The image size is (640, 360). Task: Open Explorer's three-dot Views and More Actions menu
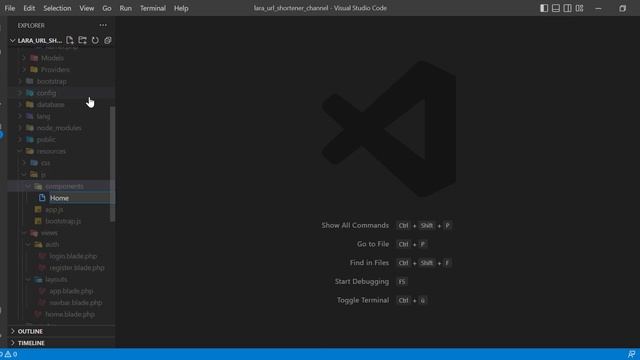103,25
